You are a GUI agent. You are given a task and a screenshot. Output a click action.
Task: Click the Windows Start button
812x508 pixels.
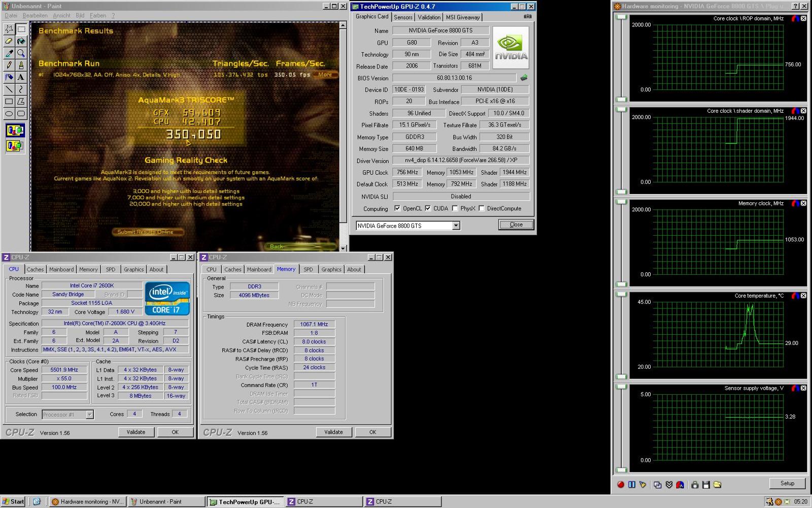pyautogui.click(x=14, y=501)
